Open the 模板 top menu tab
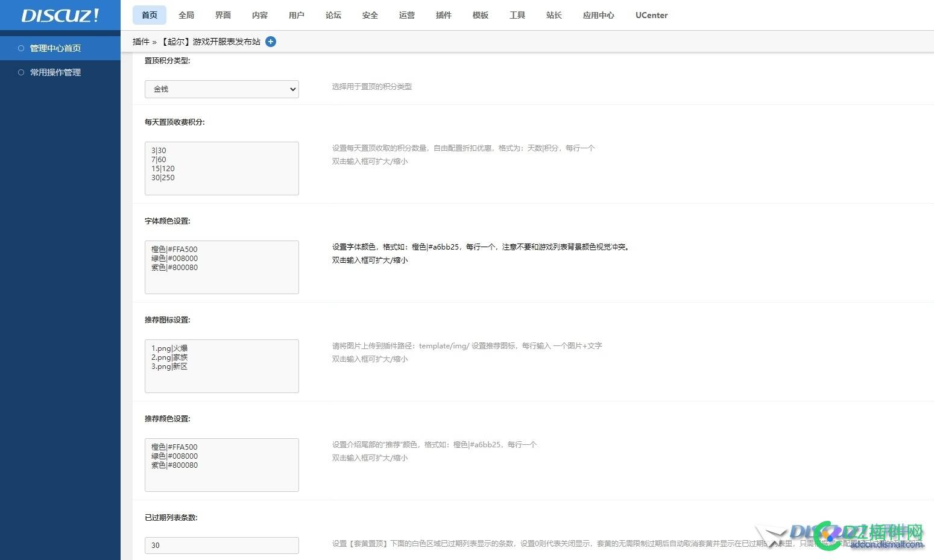The image size is (934, 560). point(481,15)
